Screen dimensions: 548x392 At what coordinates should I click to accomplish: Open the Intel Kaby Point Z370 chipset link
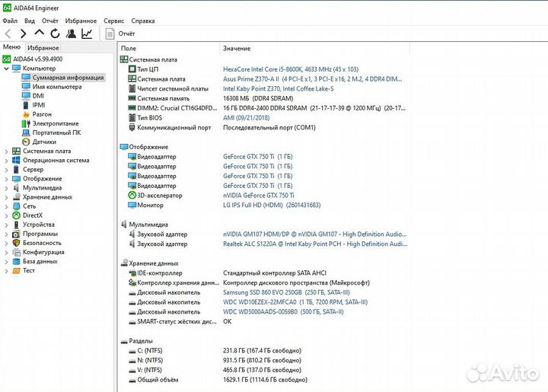279,89
